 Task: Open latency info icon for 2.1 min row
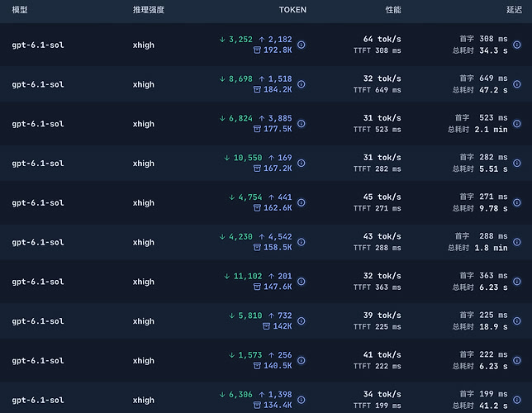[517, 124]
